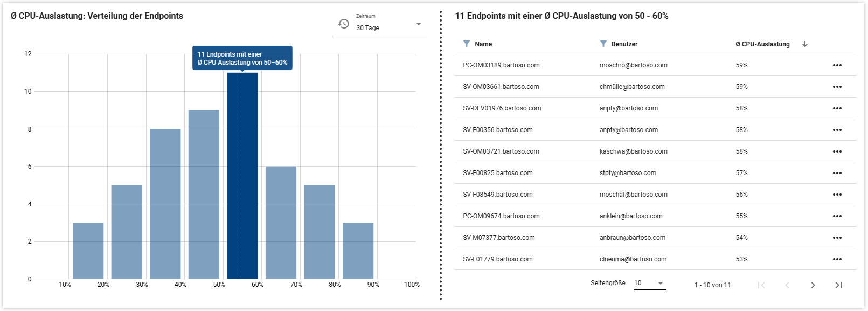The height and width of the screenshot is (311, 868).
Task: Open actions menu for SV-F00825.bartoso.com row
Action: [837, 173]
